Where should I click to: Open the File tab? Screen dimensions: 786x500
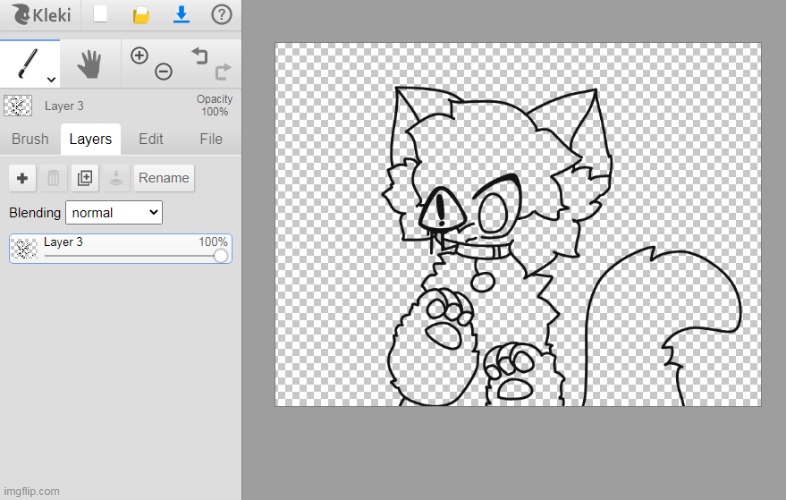tap(211, 139)
